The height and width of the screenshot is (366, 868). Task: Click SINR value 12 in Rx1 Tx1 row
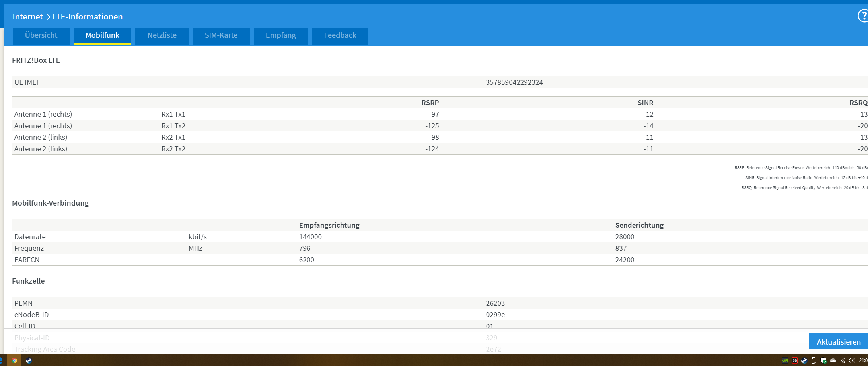point(650,114)
